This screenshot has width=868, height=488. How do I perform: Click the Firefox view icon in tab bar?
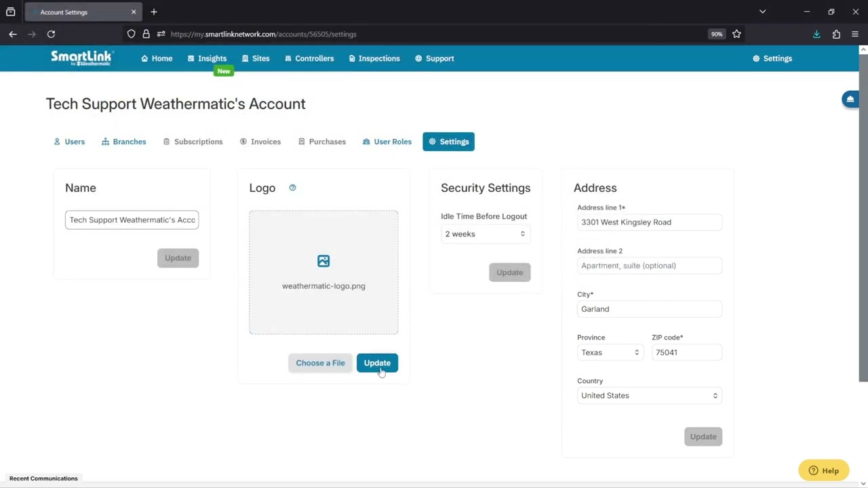(x=10, y=12)
